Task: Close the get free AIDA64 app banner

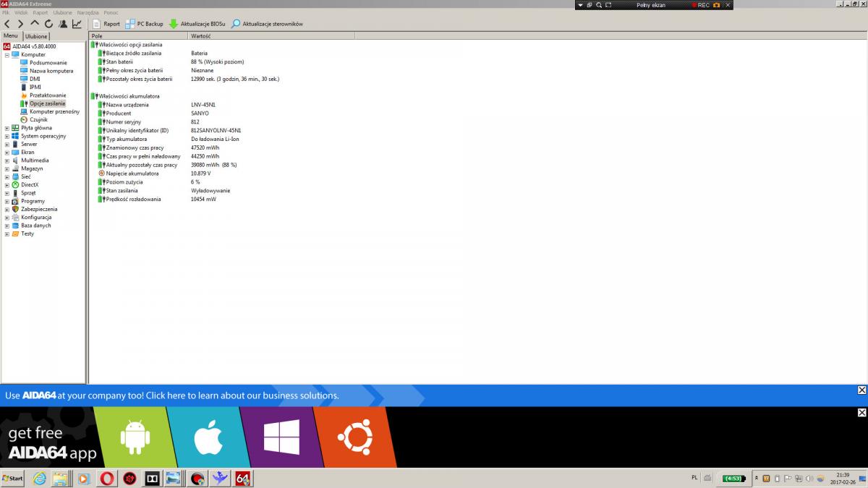Action: pos(861,413)
